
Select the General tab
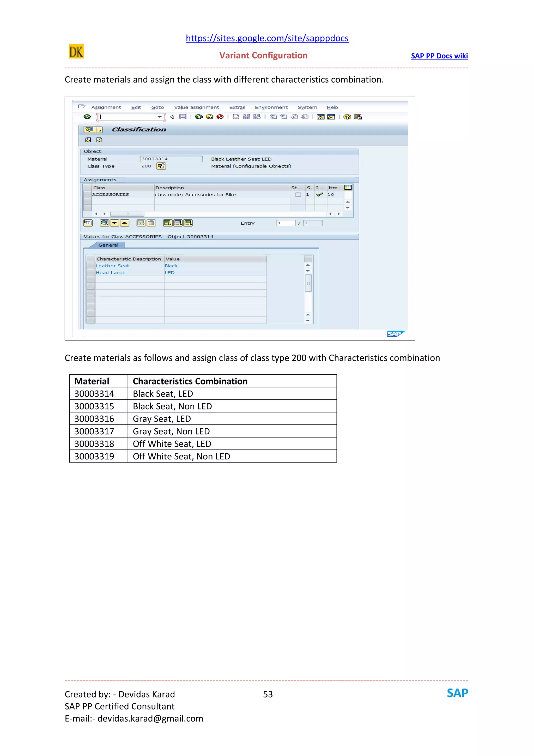pyautogui.click(x=108, y=245)
